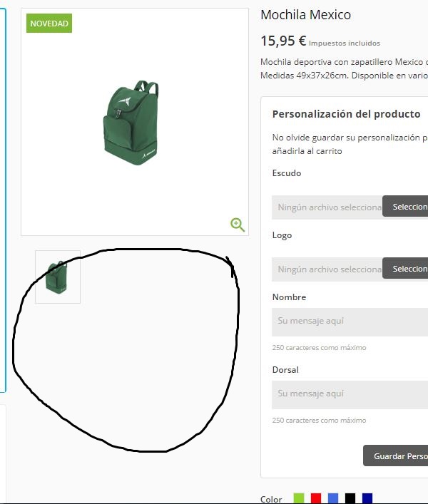Image resolution: width=428 pixels, height=504 pixels.
Task: Focus the Nombre message text field
Action: coord(350,322)
